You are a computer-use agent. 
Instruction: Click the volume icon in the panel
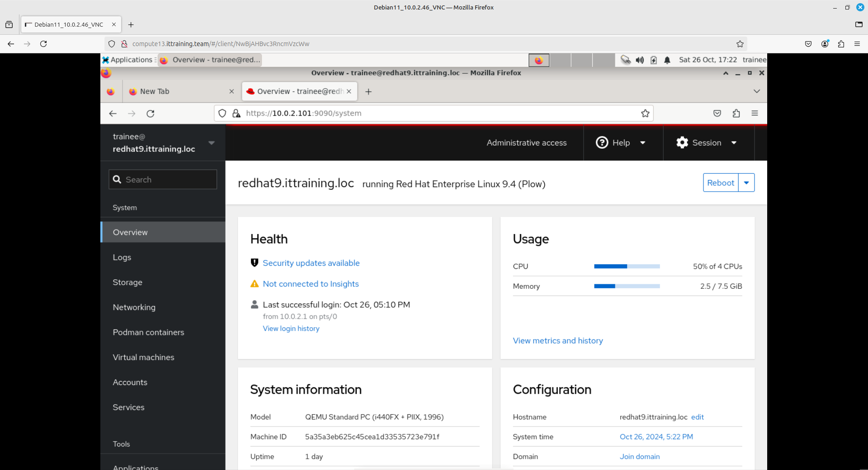tap(640, 60)
